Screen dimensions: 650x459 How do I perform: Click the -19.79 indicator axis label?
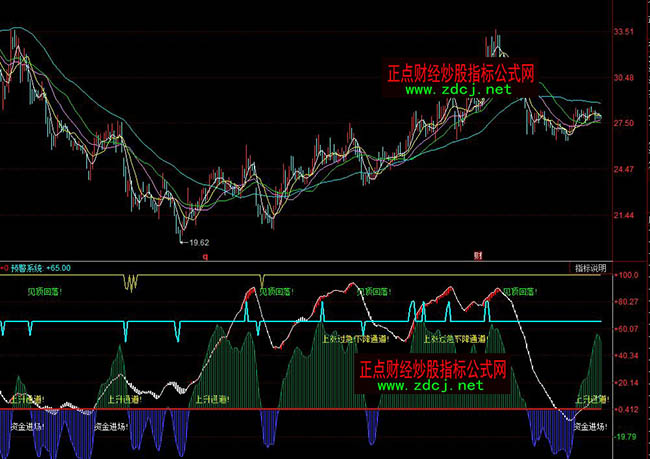[627, 436]
